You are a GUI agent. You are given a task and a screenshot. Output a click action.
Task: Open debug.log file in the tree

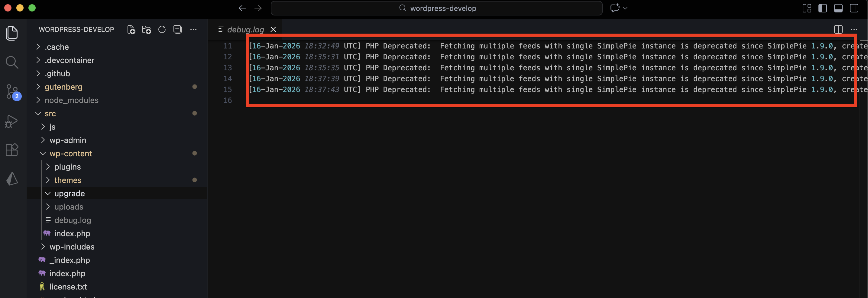pyautogui.click(x=73, y=220)
